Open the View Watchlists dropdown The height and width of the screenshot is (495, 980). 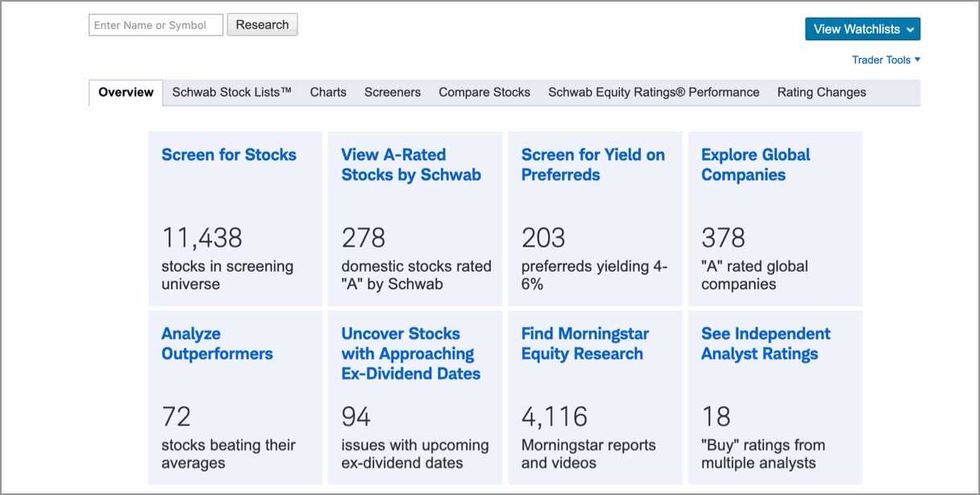[x=862, y=29]
